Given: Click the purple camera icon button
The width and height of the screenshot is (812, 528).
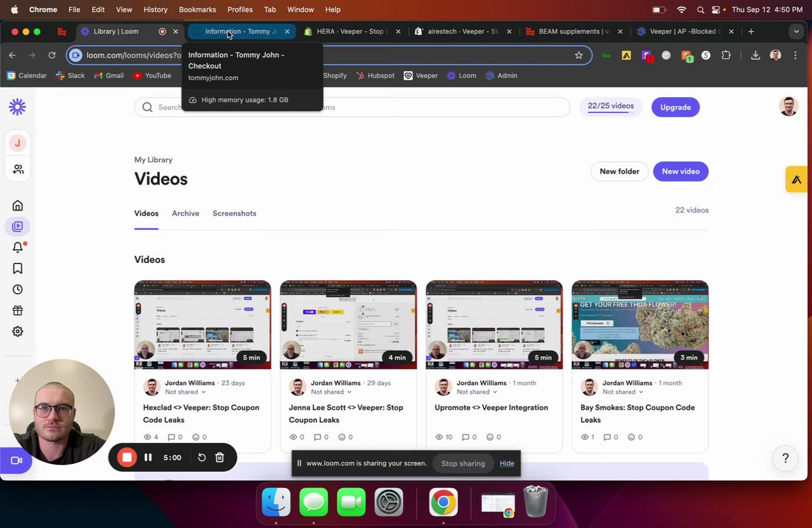Looking at the screenshot, I should tap(16, 461).
